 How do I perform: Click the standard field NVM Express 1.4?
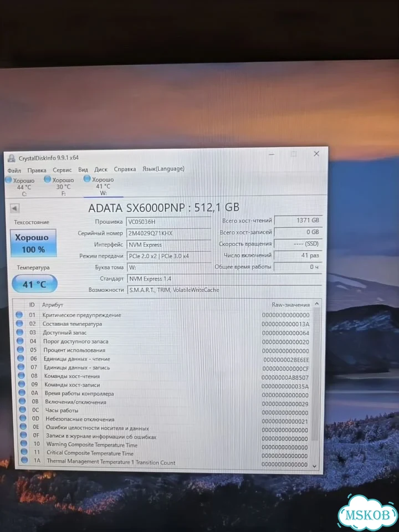coord(224,279)
